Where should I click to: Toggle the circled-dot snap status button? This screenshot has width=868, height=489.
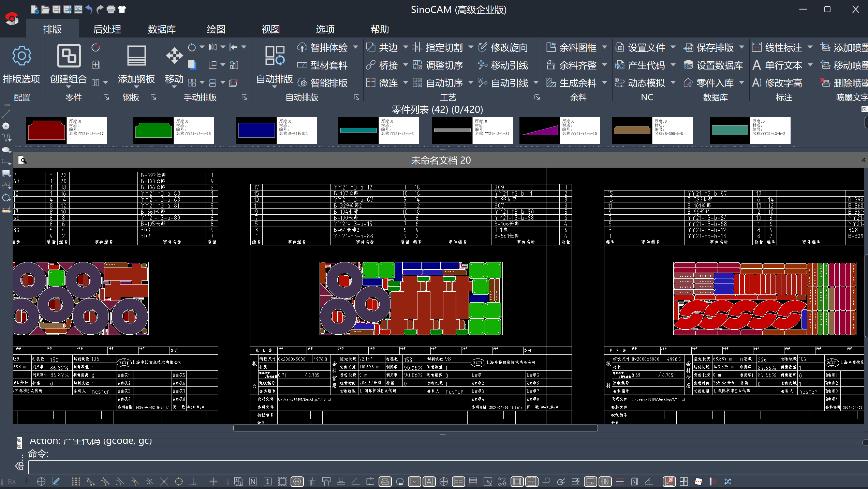pos(297,482)
